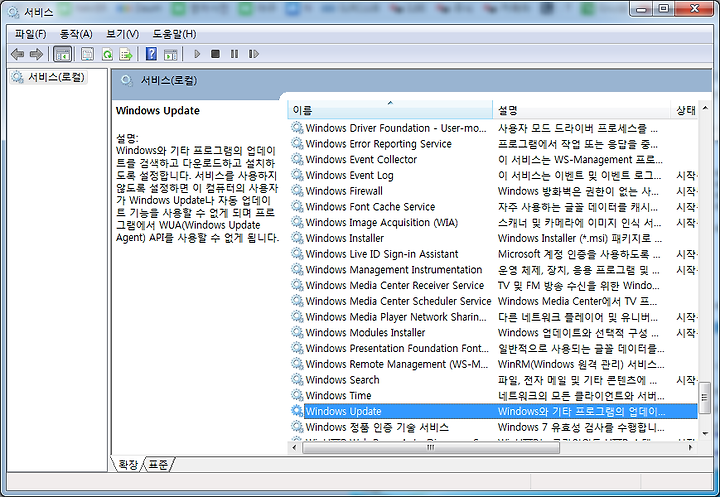Select Windows Media Player Network Sharing row

click(494, 317)
